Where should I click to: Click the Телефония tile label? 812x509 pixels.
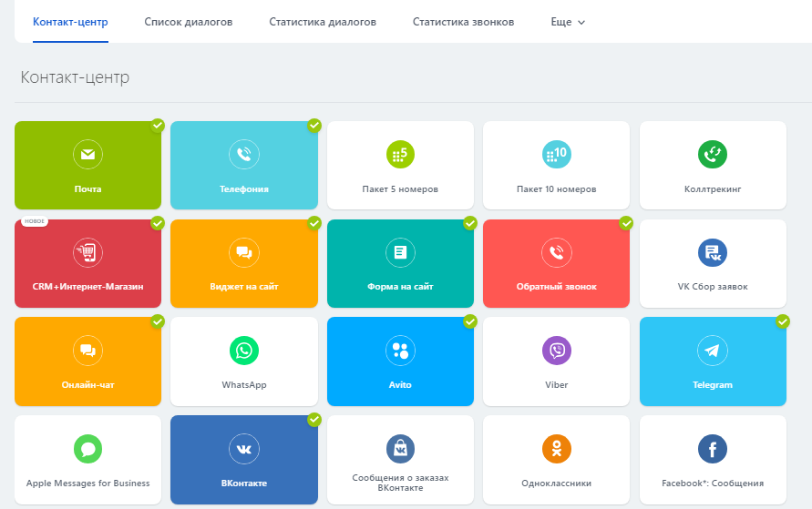coord(244,189)
